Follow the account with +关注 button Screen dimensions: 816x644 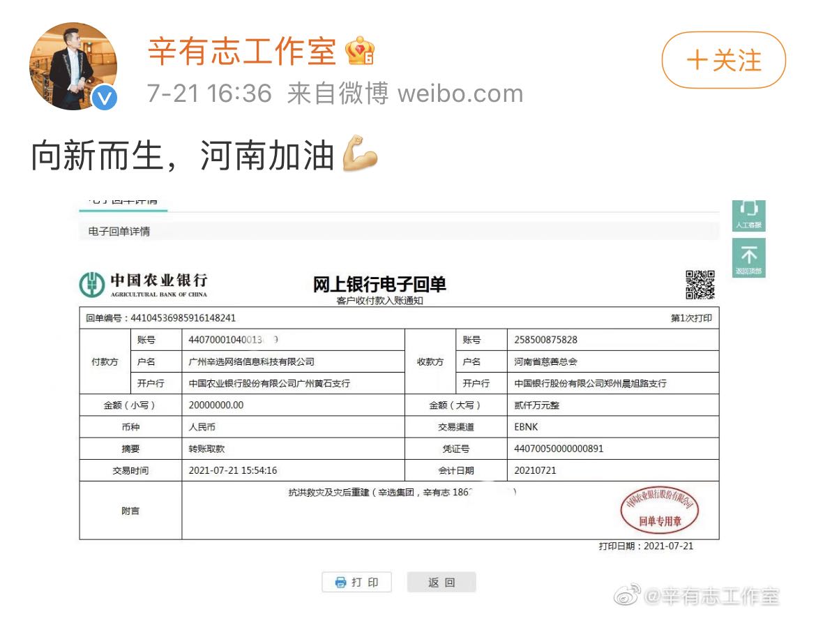[724, 60]
